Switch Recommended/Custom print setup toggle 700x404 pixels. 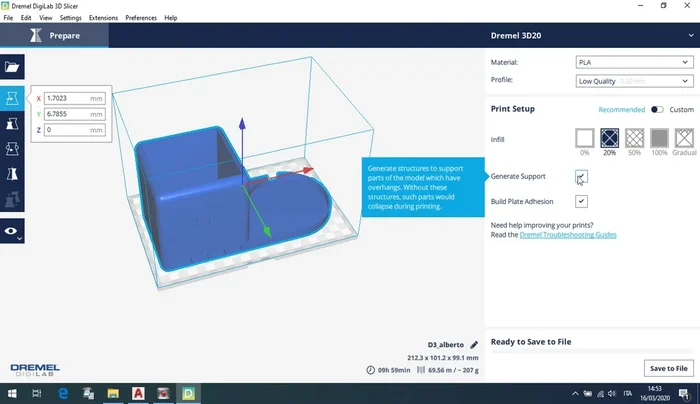click(657, 110)
